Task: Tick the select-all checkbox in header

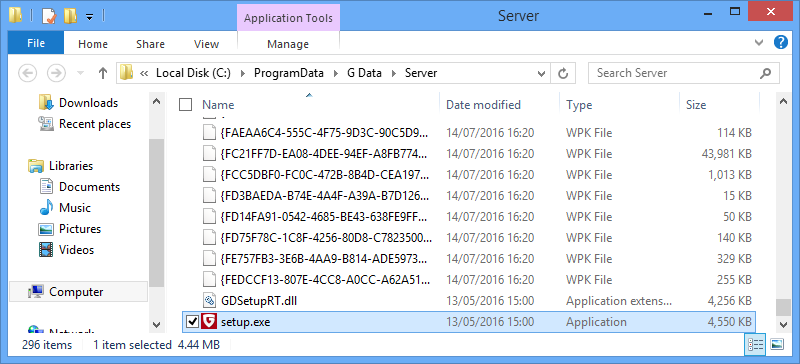Action: click(185, 105)
